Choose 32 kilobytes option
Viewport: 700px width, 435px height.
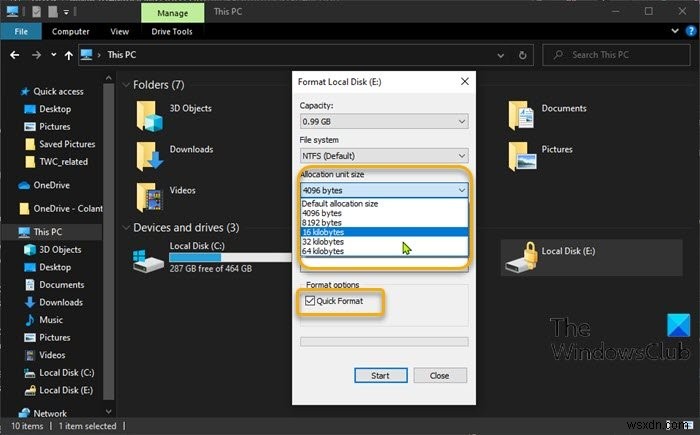tap(384, 242)
